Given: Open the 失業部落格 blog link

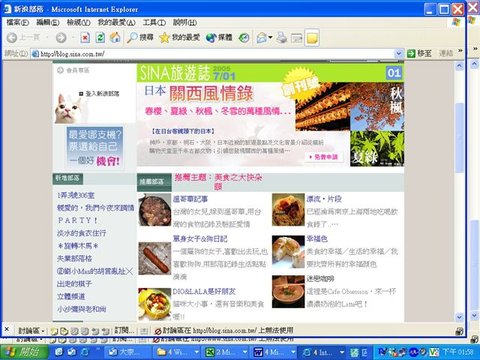Looking at the screenshot, I should click(x=74, y=258).
